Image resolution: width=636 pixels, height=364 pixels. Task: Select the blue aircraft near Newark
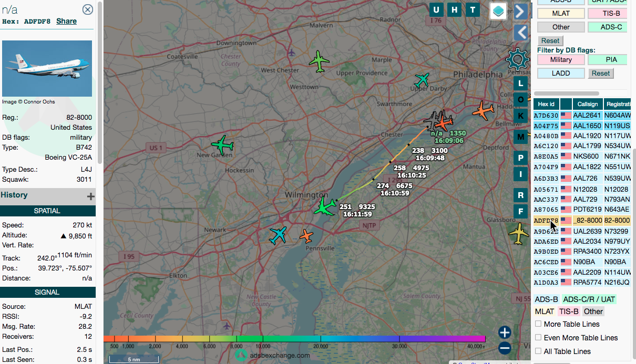pyautogui.click(x=278, y=235)
